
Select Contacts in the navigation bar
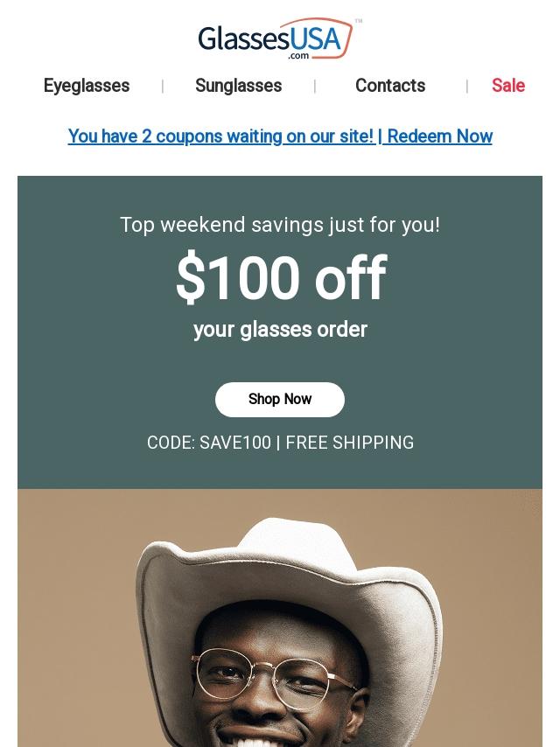pyautogui.click(x=390, y=86)
